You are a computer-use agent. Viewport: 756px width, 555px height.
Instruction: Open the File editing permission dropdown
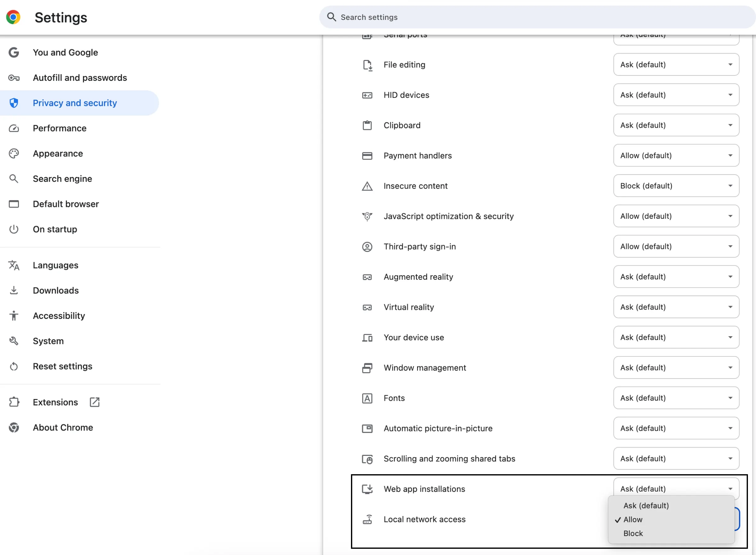coord(676,65)
